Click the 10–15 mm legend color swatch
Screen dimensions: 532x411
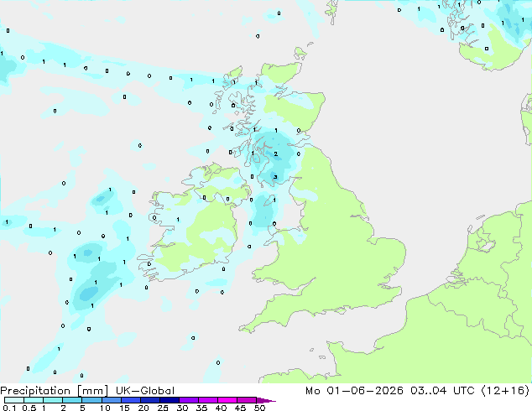pos(111,400)
